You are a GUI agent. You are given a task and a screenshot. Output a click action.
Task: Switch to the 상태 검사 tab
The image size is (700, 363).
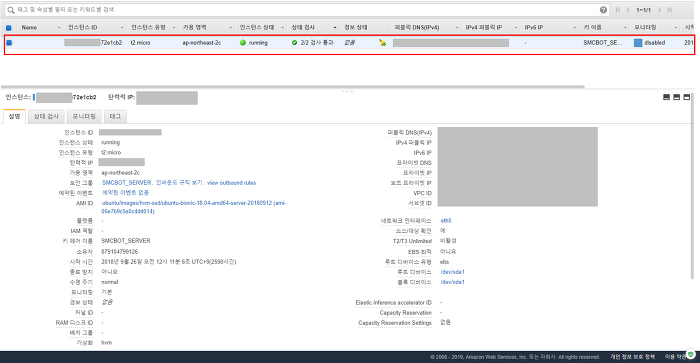pos(46,116)
